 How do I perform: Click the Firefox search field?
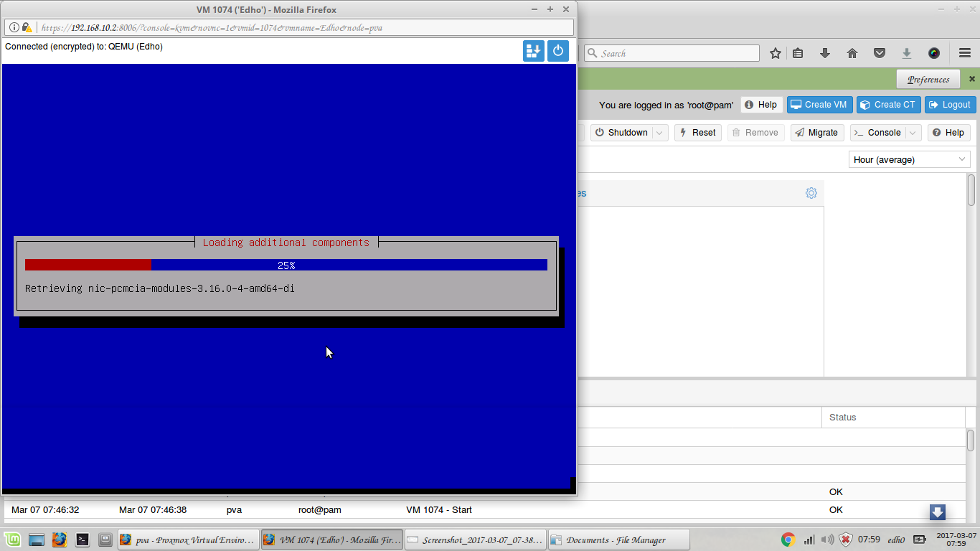pos(672,53)
